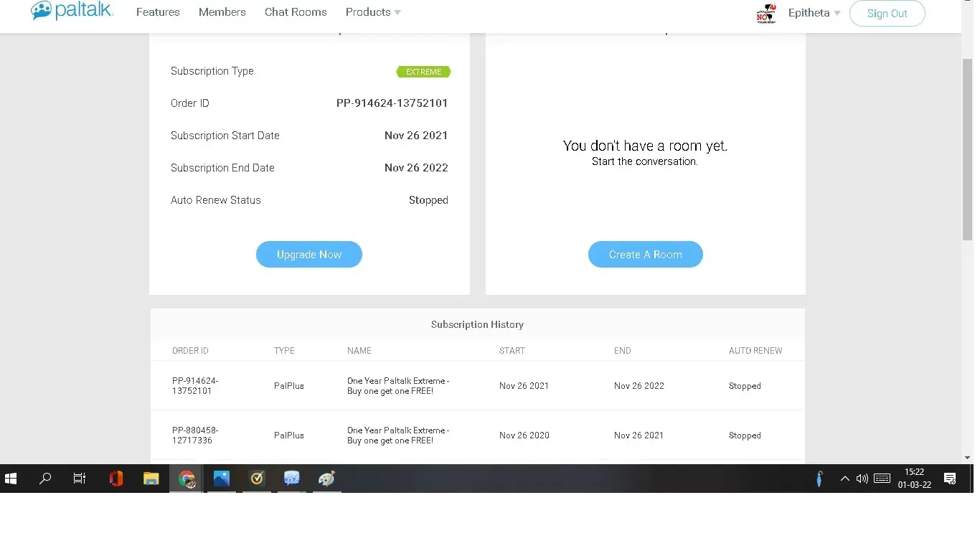
Task: Click the blue umbrella tray icon
Action: tap(819, 479)
